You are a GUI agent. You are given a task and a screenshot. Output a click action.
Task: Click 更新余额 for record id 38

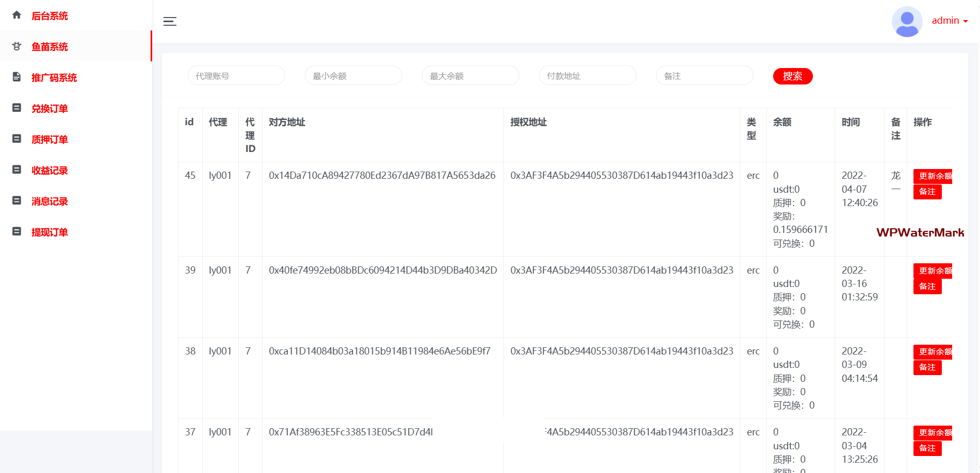pyautogui.click(x=934, y=352)
